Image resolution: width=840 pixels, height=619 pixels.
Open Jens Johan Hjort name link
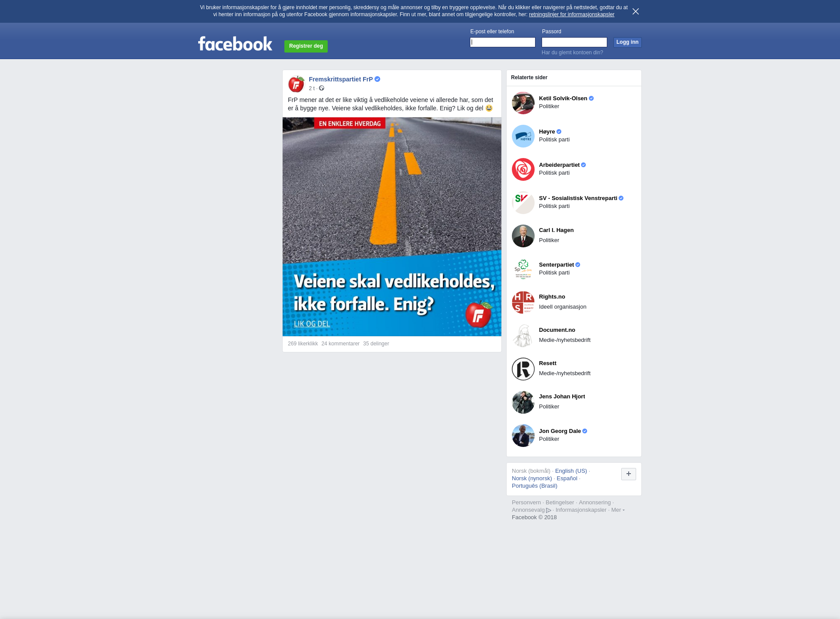click(562, 397)
